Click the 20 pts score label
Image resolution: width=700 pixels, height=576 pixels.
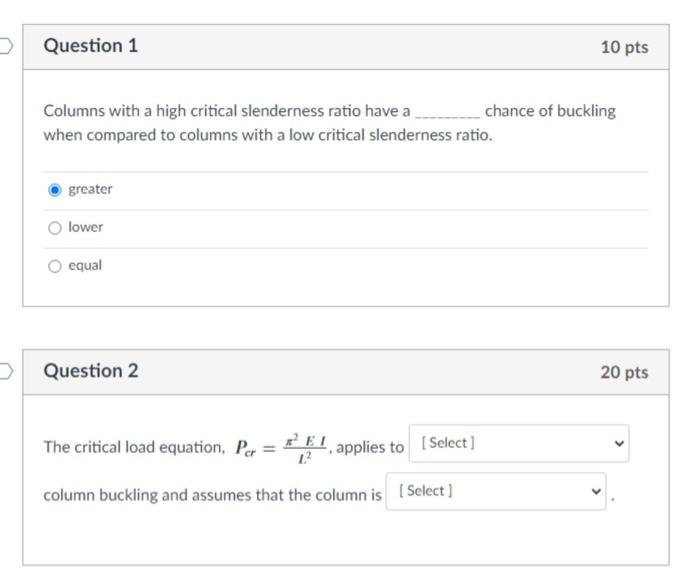[x=624, y=372]
